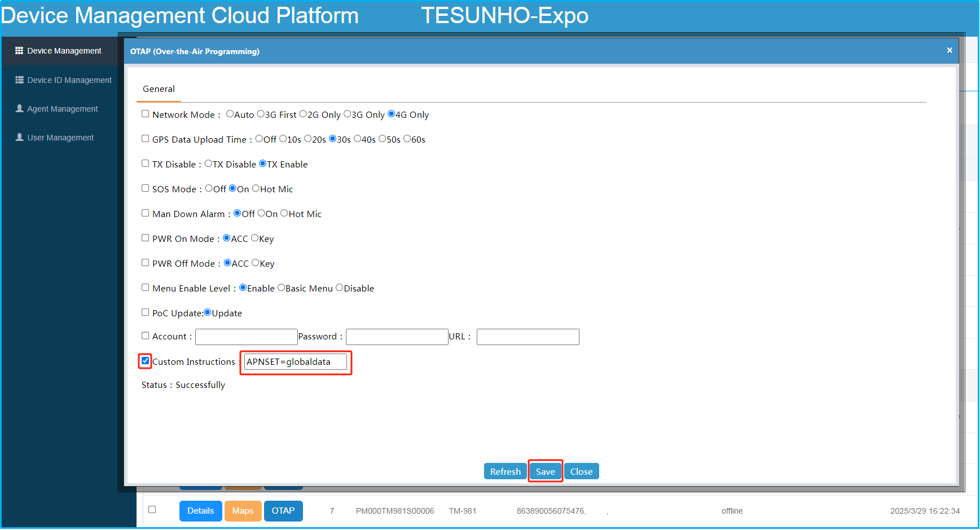980x530 pixels.
Task: Set GPS upload time to Off
Action: click(259, 139)
